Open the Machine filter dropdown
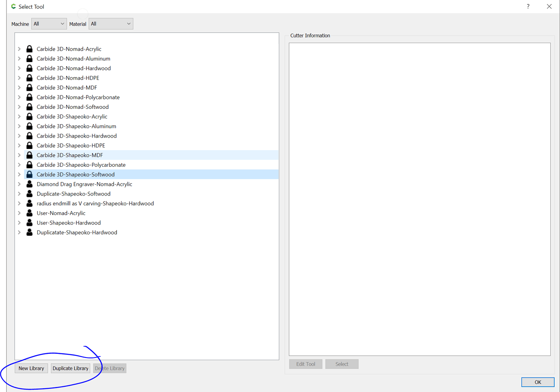Viewport: 560px width, 392px height. click(49, 24)
